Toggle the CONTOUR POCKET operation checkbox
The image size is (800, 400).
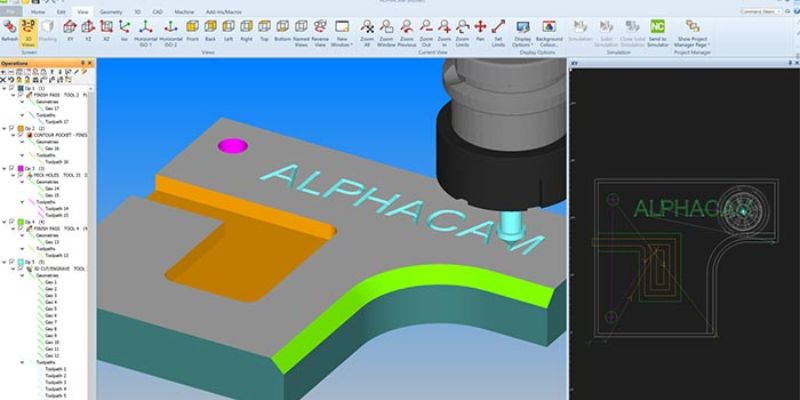pos(20,135)
